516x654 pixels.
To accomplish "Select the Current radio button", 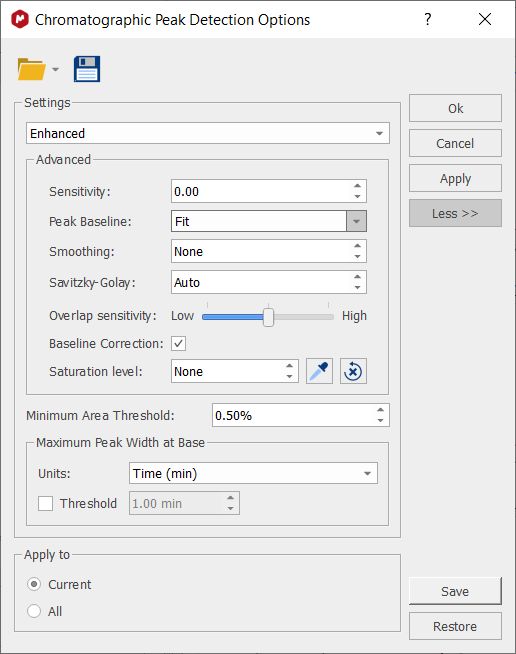I will [34, 584].
